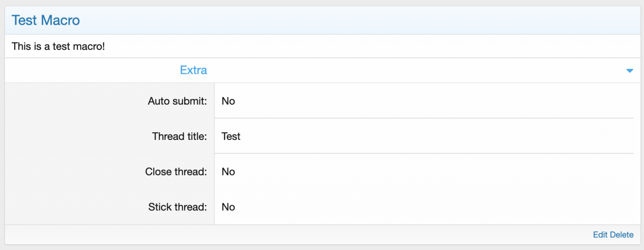The image size is (644, 250).
Task: Click the Stick thread "No" value
Action: click(228, 207)
